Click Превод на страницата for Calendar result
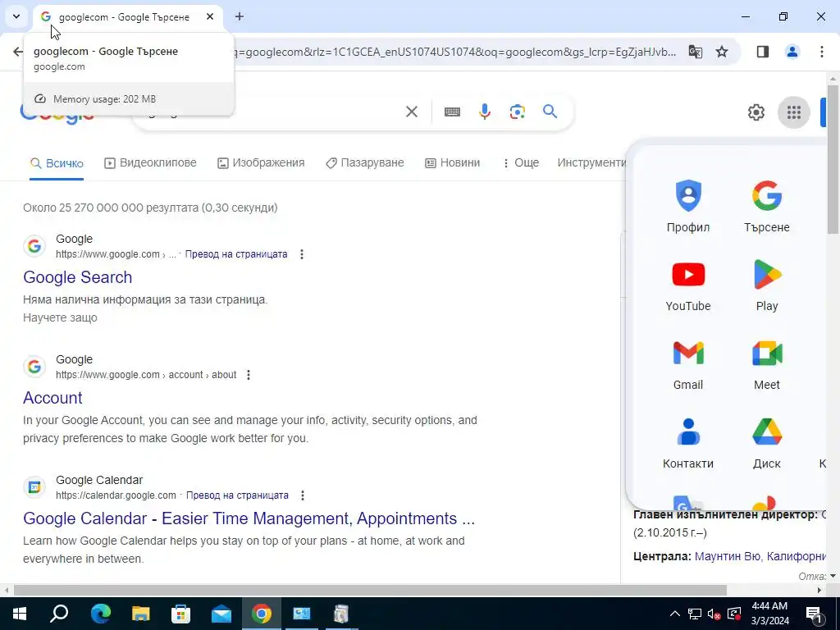 click(237, 495)
